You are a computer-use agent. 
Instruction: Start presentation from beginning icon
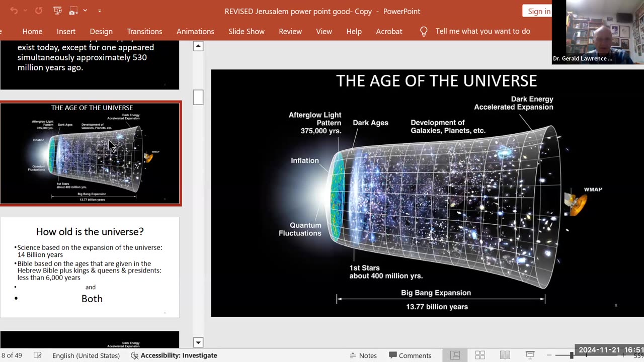click(x=57, y=11)
